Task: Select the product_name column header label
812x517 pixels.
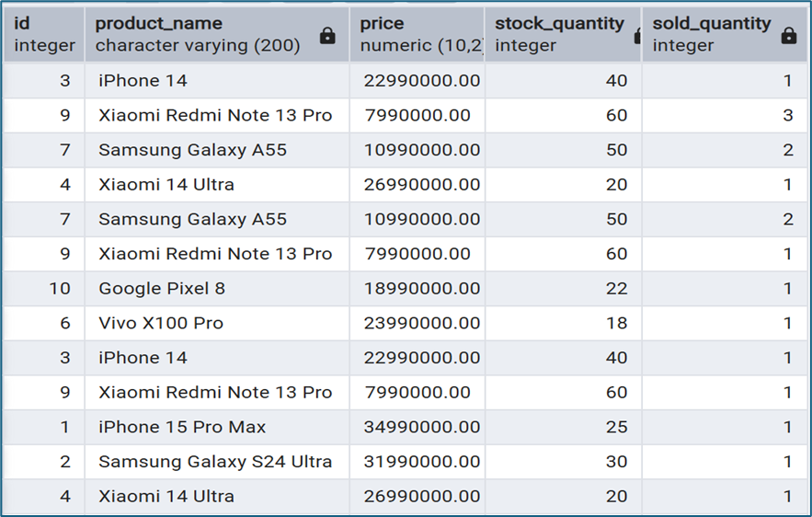Action: (x=159, y=24)
